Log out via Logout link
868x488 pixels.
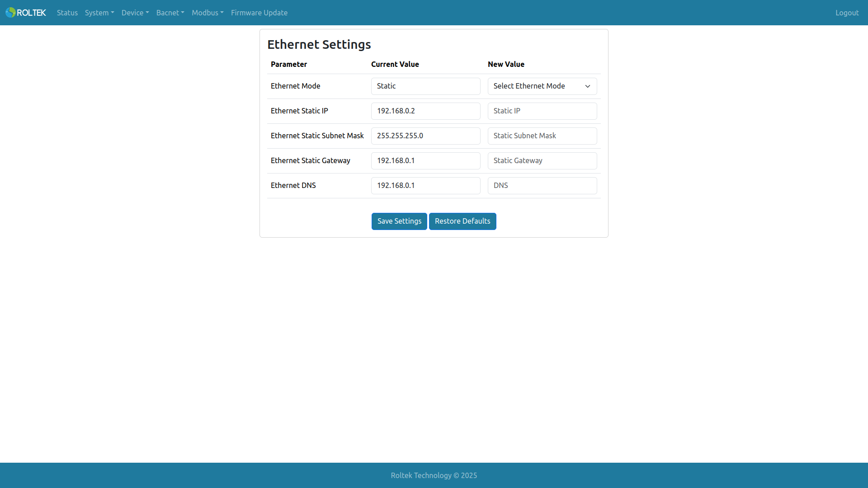click(847, 13)
